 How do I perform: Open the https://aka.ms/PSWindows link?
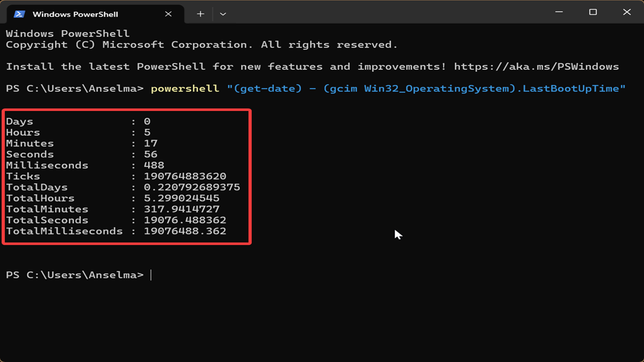[x=537, y=67]
